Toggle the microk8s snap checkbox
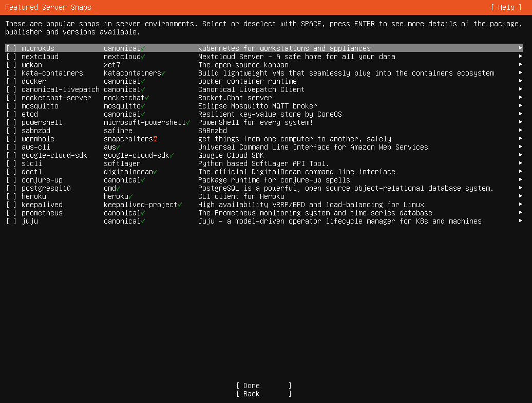This screenshot has width=532, height=403. click(11, 48)
